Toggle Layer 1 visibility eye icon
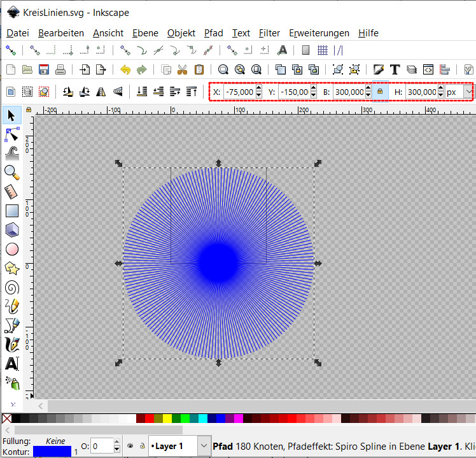This screenshot has height=458, width=476. click(x=130, y=446)
